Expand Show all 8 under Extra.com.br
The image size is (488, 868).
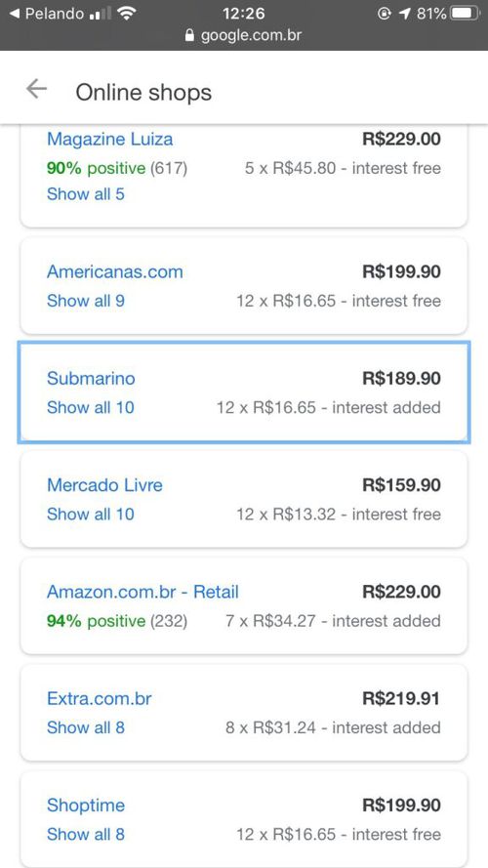pos(86,727)
